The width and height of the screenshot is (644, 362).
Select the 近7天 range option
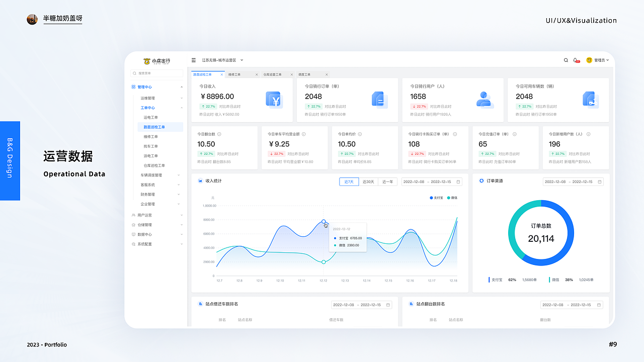[349, 182]
